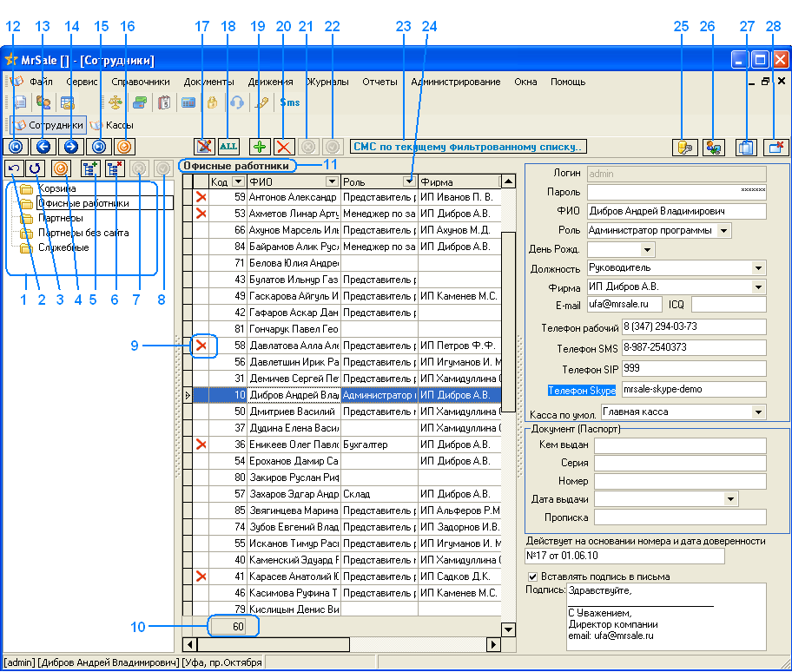Click the user with computer checkmark icon

[713, 148]
